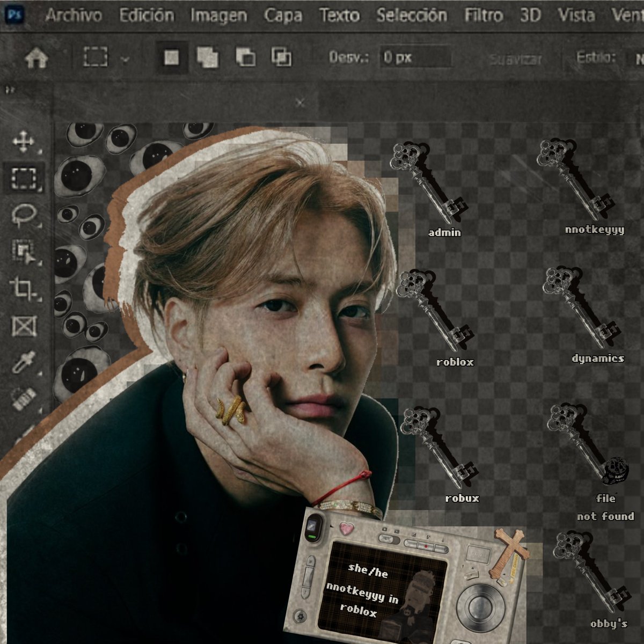Open the Vista menu
Screen dimensions: 644x644
coord(576,15)
